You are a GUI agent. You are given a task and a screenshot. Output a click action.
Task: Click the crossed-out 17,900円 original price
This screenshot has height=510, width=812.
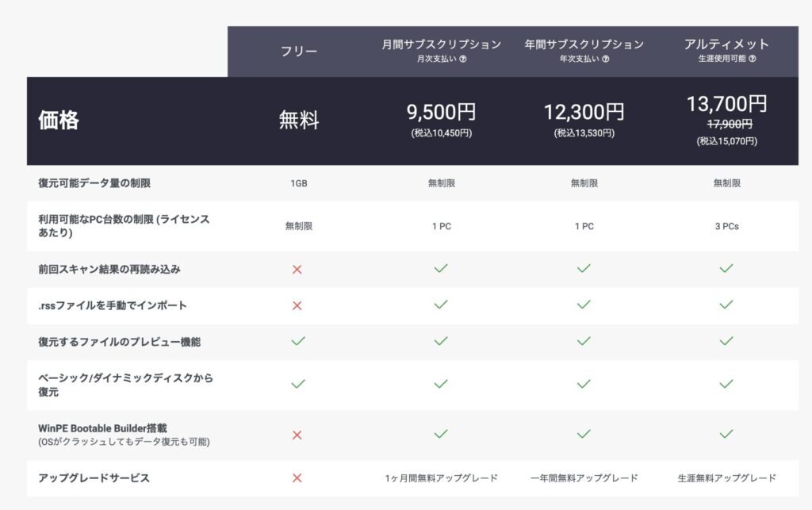[x=726, y=124]
